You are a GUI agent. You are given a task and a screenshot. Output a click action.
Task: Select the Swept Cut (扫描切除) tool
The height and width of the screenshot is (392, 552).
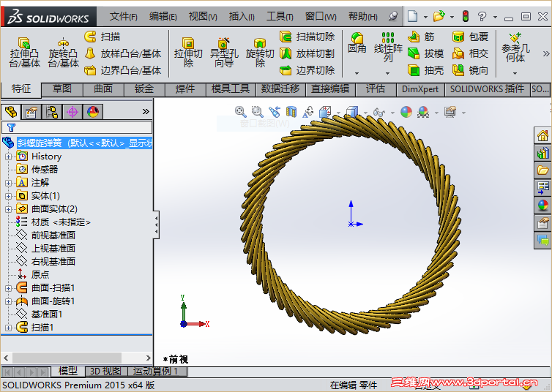click(307, 37)
